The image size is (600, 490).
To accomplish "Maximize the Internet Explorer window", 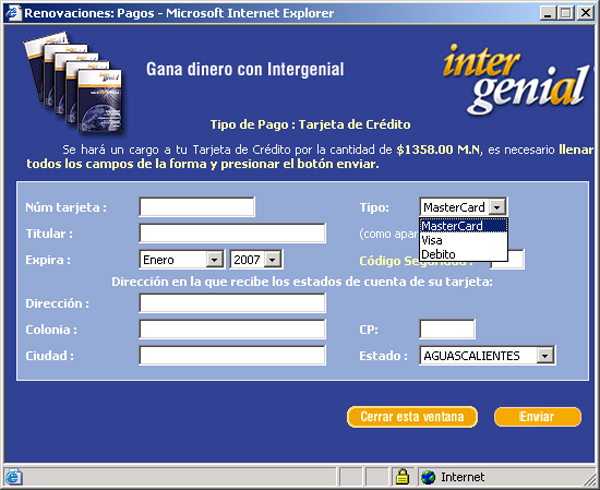I will (x=566, y=13).
